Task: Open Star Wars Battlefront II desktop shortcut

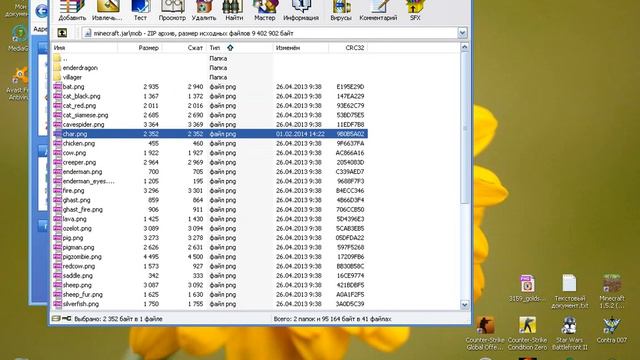Action: [569, 333]
